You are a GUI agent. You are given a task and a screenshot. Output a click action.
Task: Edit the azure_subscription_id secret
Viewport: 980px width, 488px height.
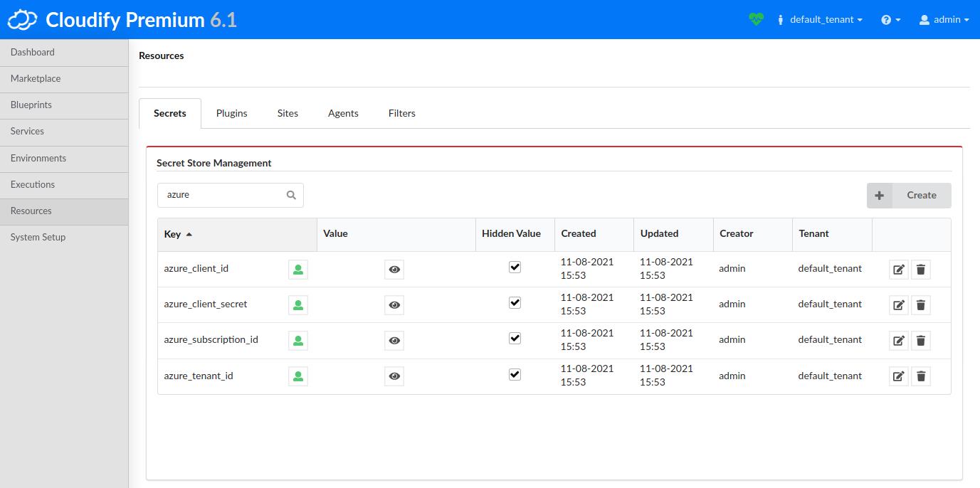click(x=897, y=340)
